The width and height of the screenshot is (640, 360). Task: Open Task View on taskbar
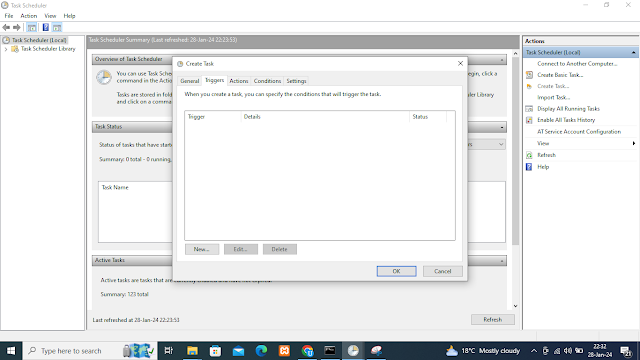(x=168, y=351)
